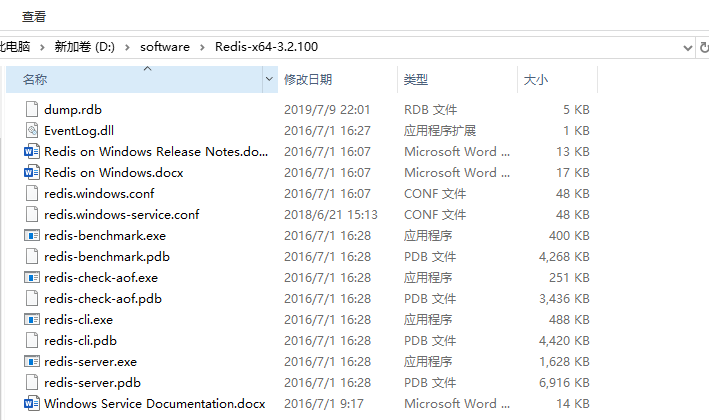
Task: Sort by the 大小 column header
Action: pyautogui.click(x=557, y=79)
